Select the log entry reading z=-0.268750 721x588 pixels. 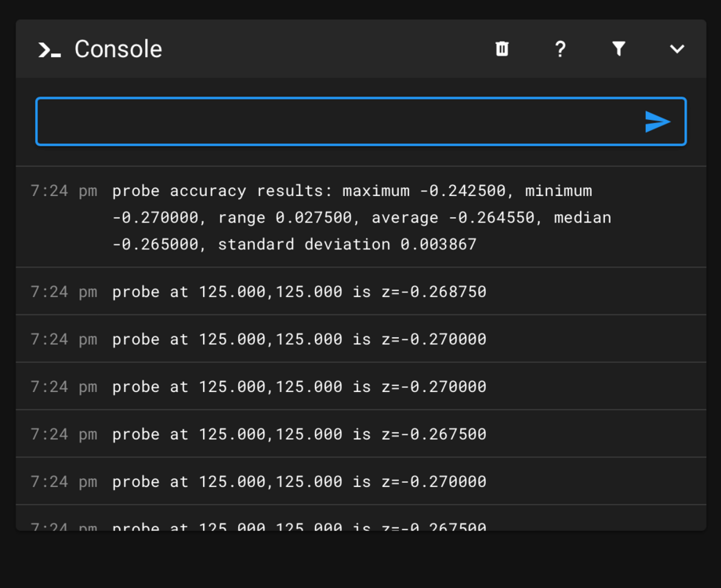point(361,291)
